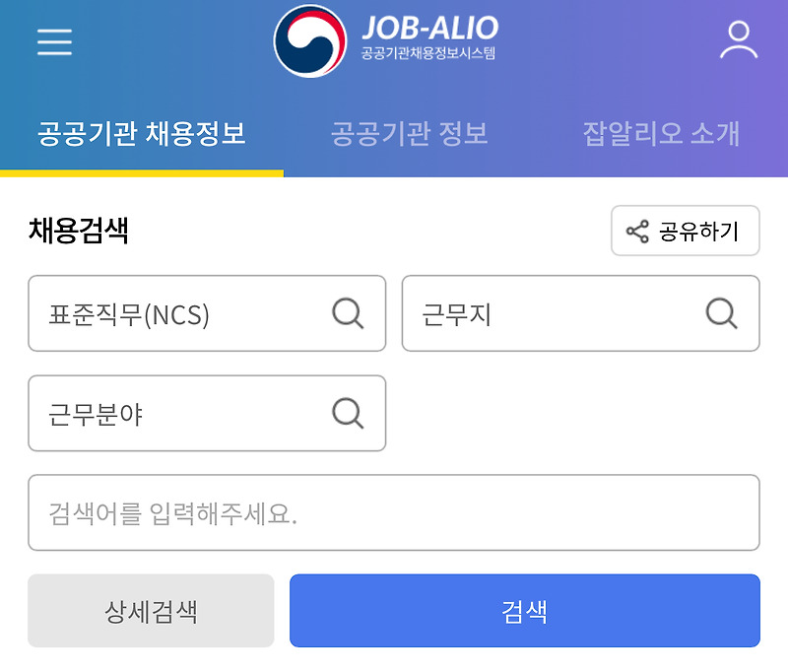The height and width of the screenshot is (672, 788).
Task: Switch to the 공공기관 정보 tab
Action: point(411,133)
